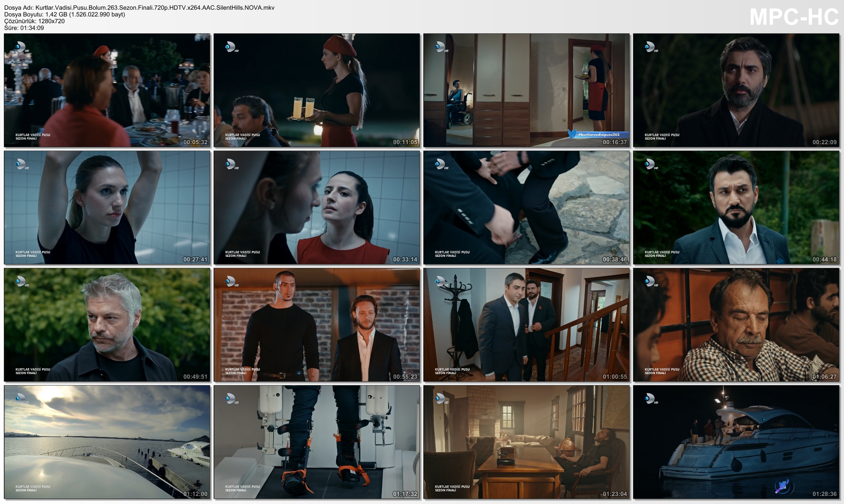844x504 pixels.
Task: Click the channel logo in the 01:28:36 frame
Action: (x=651, y=399)
